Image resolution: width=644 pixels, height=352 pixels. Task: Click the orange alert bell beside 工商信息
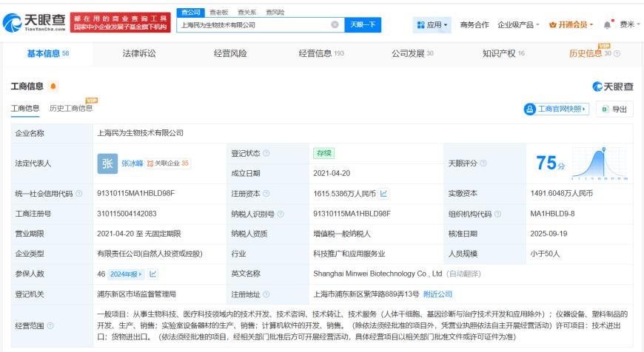(x=53, y=87)
